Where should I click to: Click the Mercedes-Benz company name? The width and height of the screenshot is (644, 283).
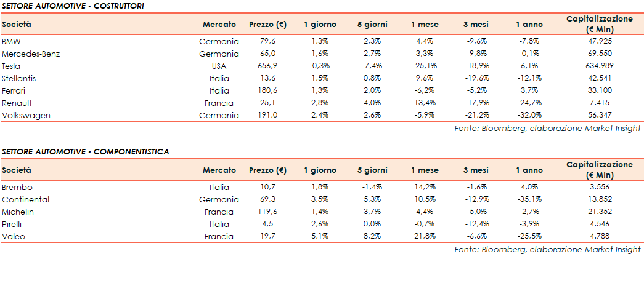tap(31, 54)
